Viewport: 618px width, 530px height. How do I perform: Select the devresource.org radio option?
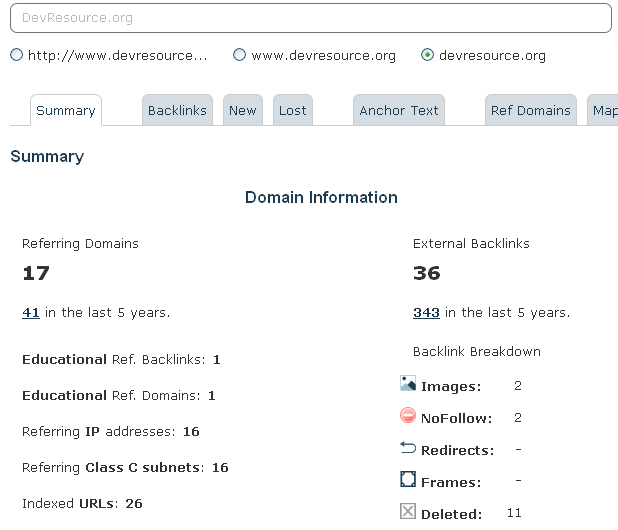click(x=427, y=55)
